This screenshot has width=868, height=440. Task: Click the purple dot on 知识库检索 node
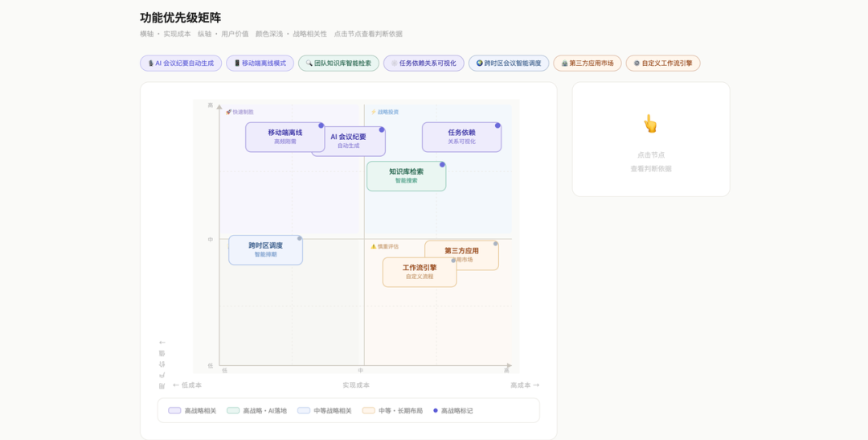tap(442, 165)
